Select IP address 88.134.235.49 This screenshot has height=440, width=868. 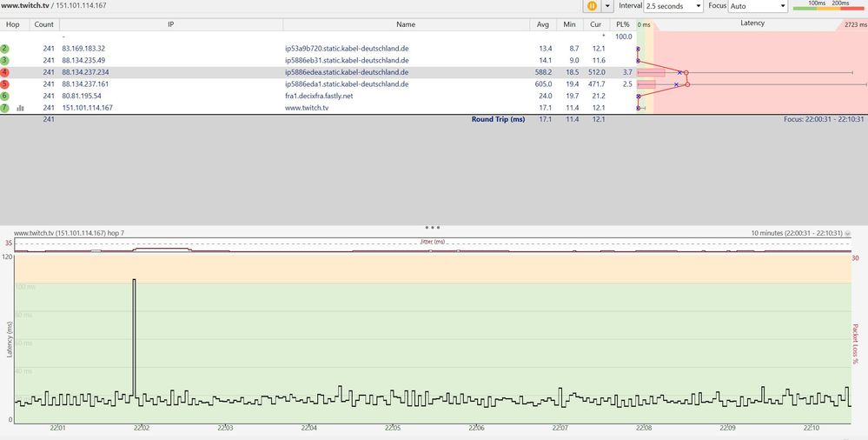[83, 60]
